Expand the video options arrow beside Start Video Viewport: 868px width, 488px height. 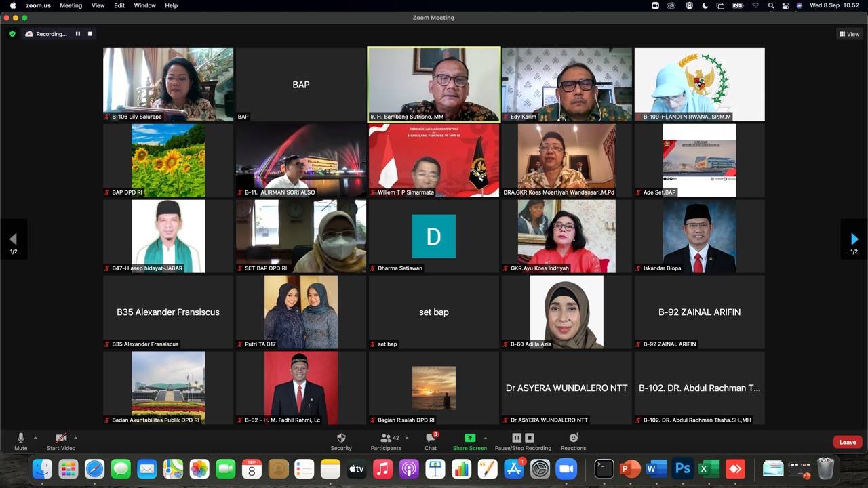tap(75, 438)
